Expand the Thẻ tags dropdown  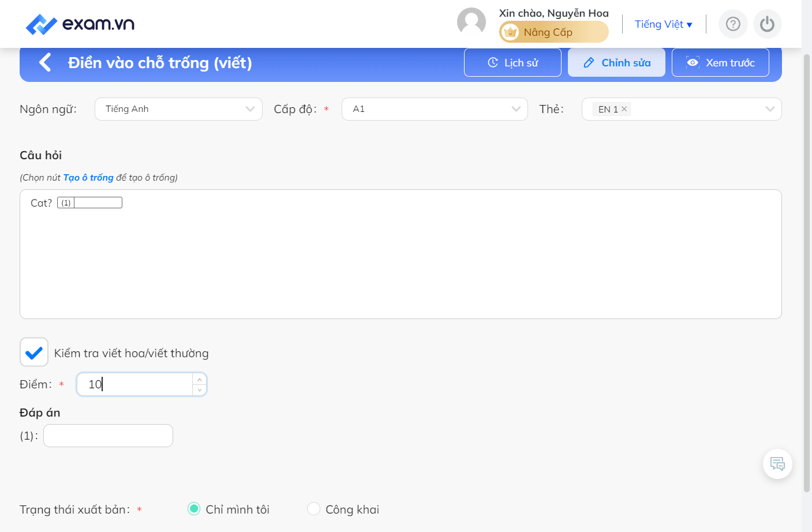coord(682,109)
